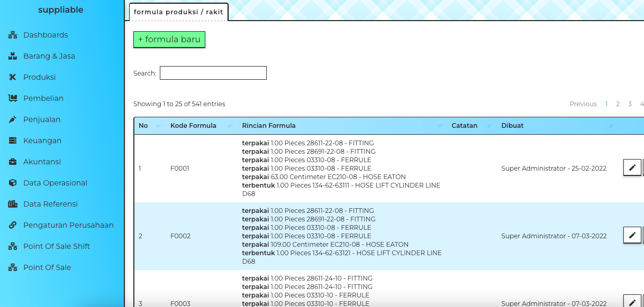
Task: Click Super Administrator - 25-02-2022 cell
Action: [x=554, y=169]
